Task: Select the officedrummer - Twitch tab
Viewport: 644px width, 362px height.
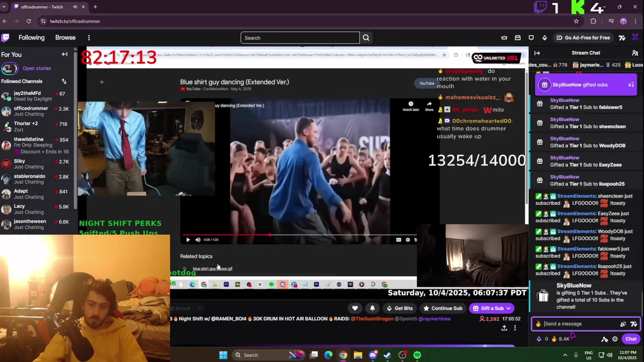Action: pyautogui.click(x=49, y=7)
